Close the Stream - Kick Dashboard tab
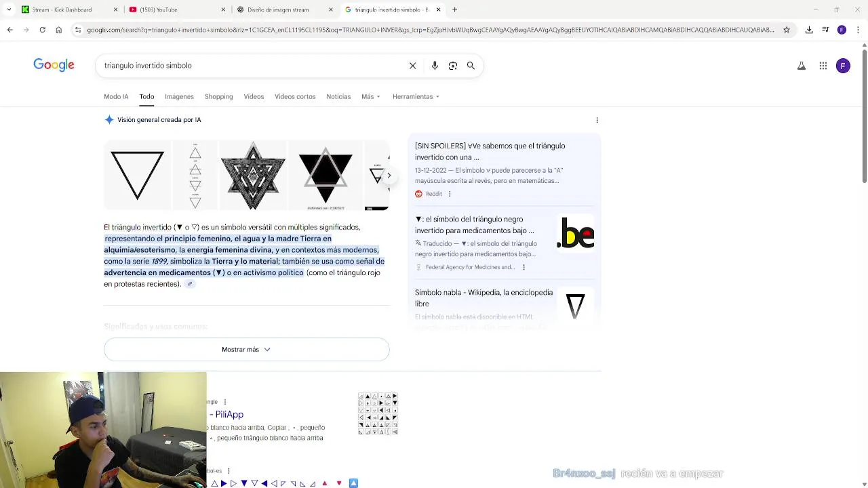The height and width of the screenshot is (488, 868). click(115, 9)
